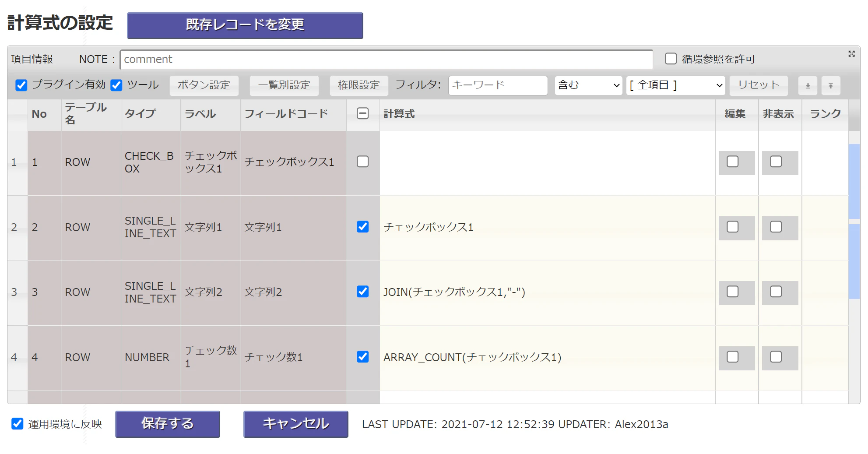Toggle the プラグイン有効 checkbox

pos(21,85)
